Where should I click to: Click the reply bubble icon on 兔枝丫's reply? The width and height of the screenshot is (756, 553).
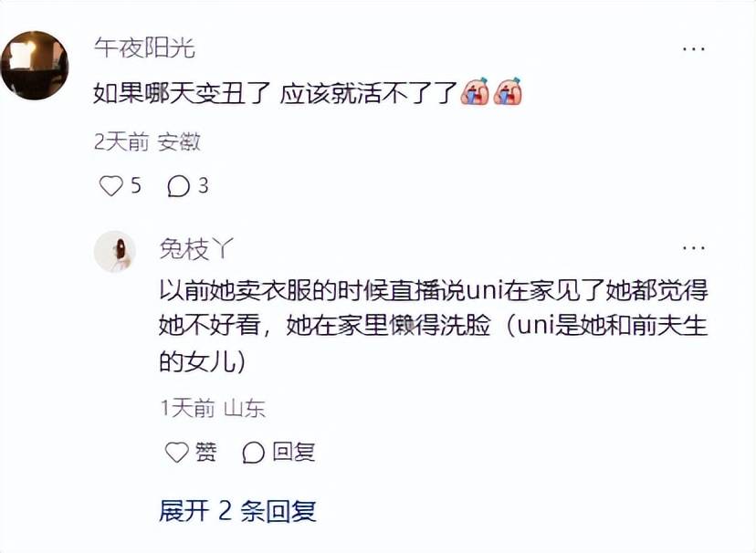[x=253, y=453]
